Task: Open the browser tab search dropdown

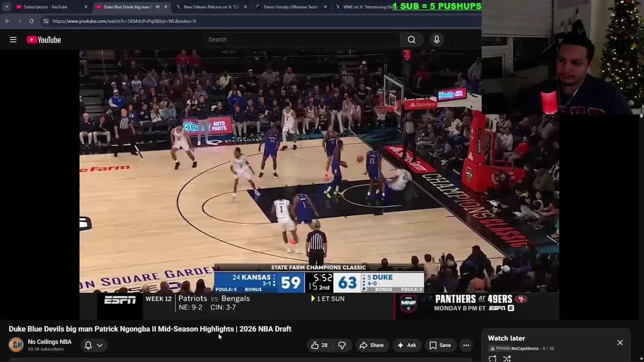Action: pyautogui.click(x=6, y=7)
